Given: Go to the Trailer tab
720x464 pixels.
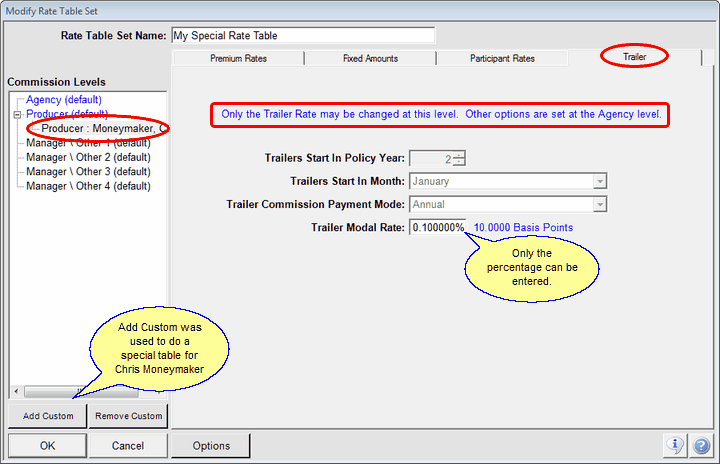Looking at the screenshot, I should [x=635, y=57].
